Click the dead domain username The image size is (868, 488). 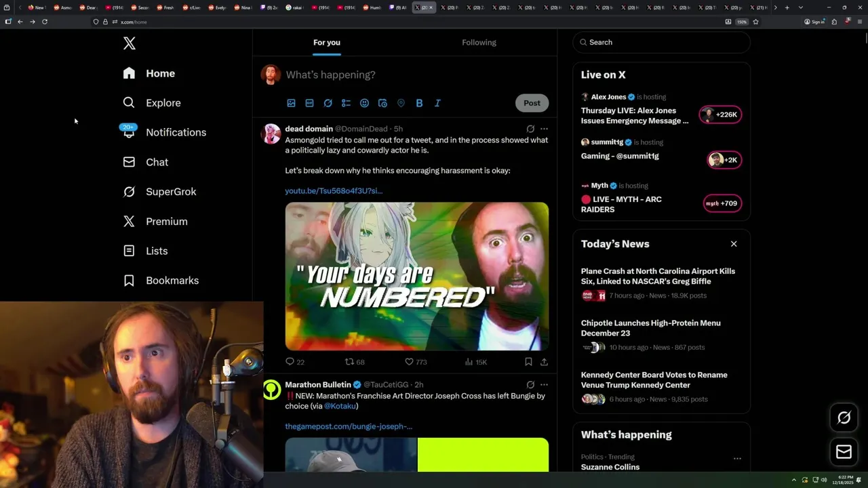(309, 129)
